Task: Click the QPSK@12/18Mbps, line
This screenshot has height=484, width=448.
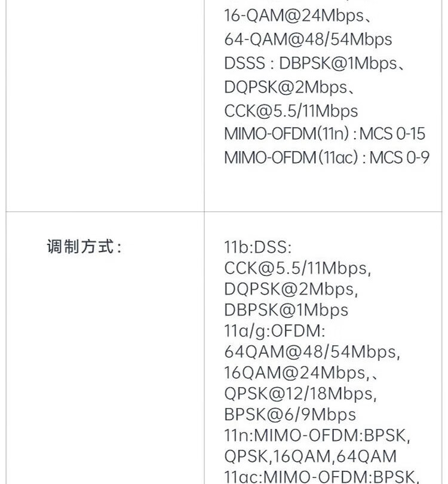Action: [300, 394]
